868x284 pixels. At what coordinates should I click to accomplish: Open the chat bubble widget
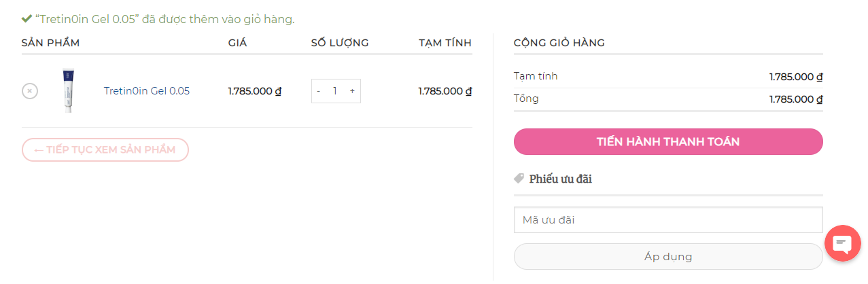tap(843, 243)
